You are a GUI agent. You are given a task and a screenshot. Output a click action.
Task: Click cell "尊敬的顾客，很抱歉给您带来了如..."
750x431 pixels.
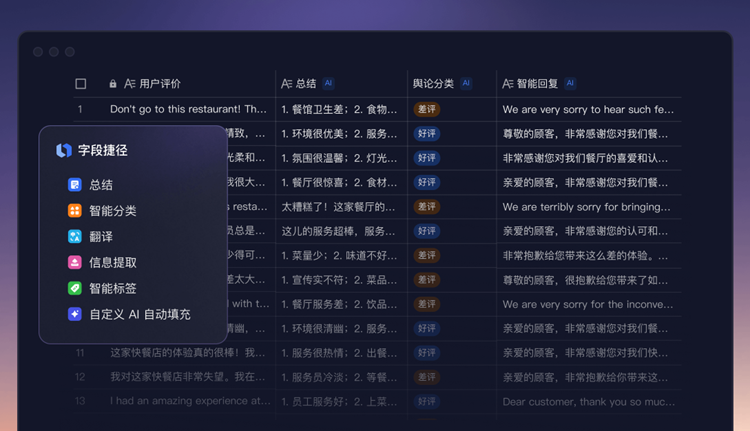tap(585, 280)
